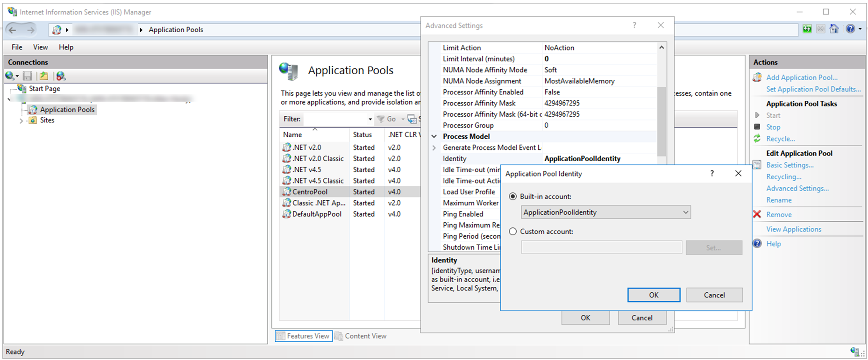868x360 pixels.
Task: Click the Save icon in Connections toolbar
Action: (28, 76)
